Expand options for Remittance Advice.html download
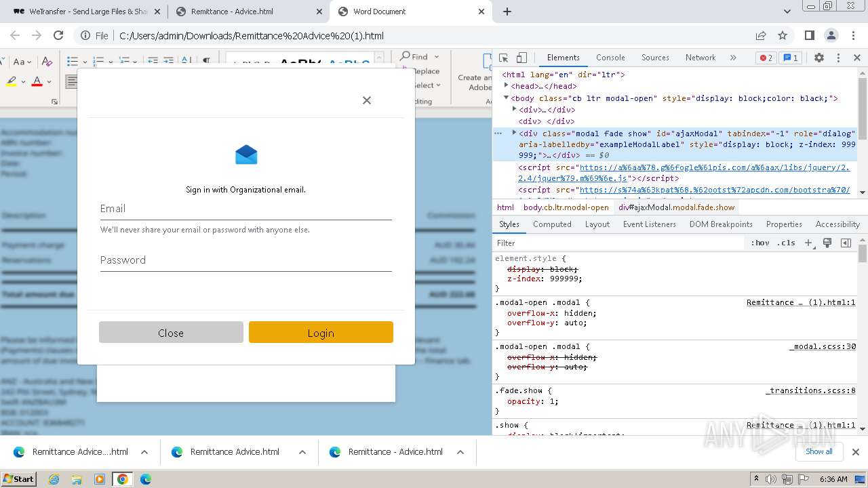This screenshot has height=488, width=868. 302,452
